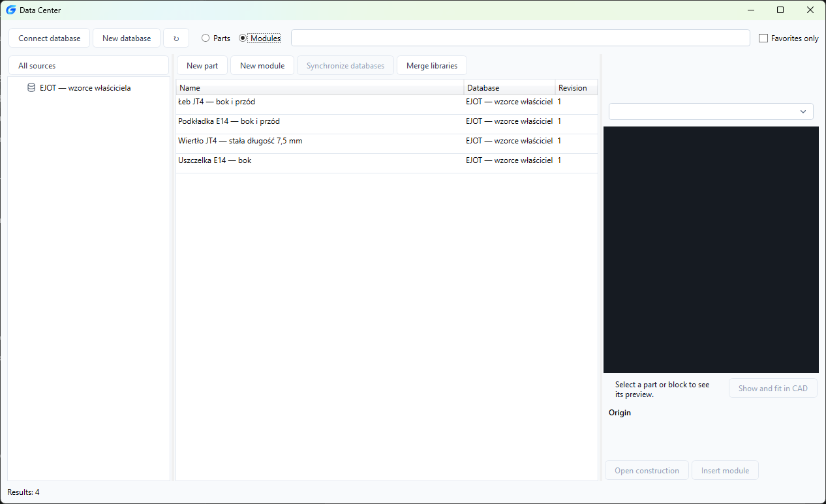Click the Results: 4 status text

click(23, 492)
